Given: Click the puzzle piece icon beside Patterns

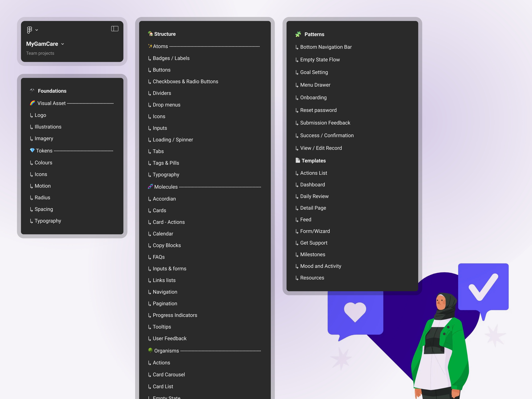Looking at the screenshot, I should coord(298,34).
